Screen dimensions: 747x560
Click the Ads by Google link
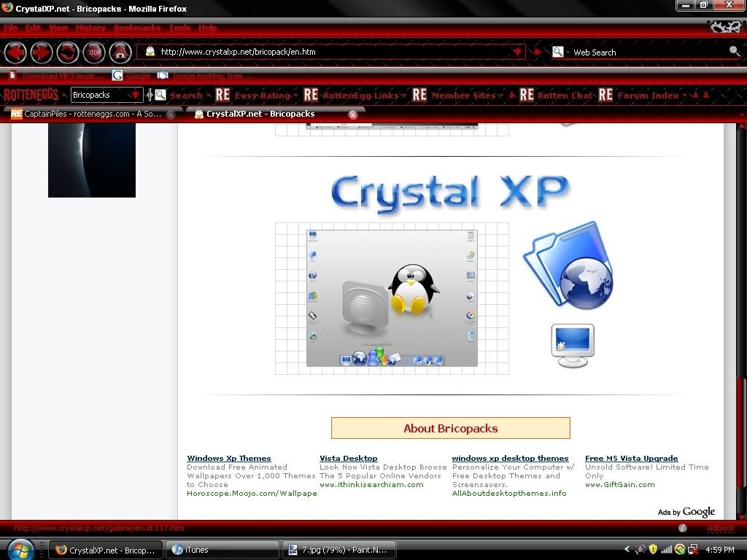pyautogui.click(x=686, y=512)
